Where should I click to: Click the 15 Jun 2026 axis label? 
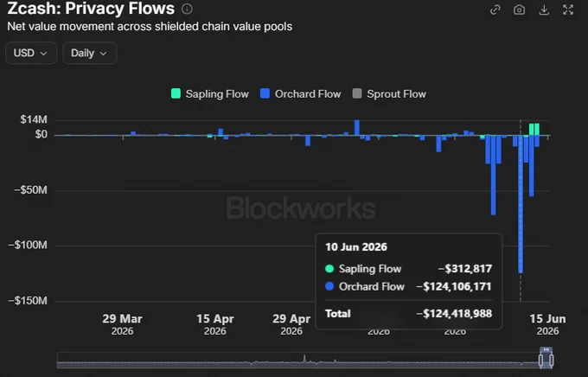(547, 324)
